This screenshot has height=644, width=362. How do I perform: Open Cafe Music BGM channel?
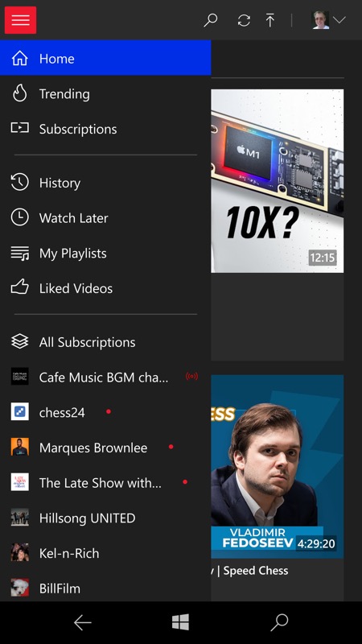pos(105,377)
